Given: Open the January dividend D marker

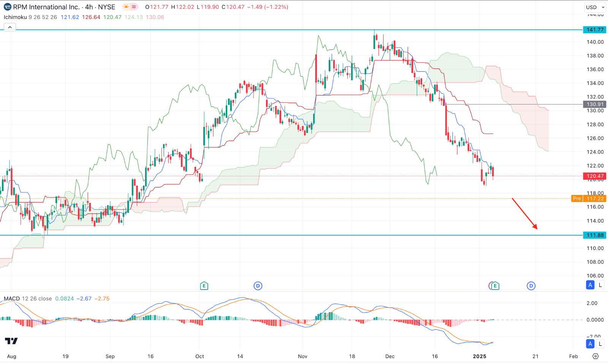Looking at the screenshot, I should click(x=531, y=286).
